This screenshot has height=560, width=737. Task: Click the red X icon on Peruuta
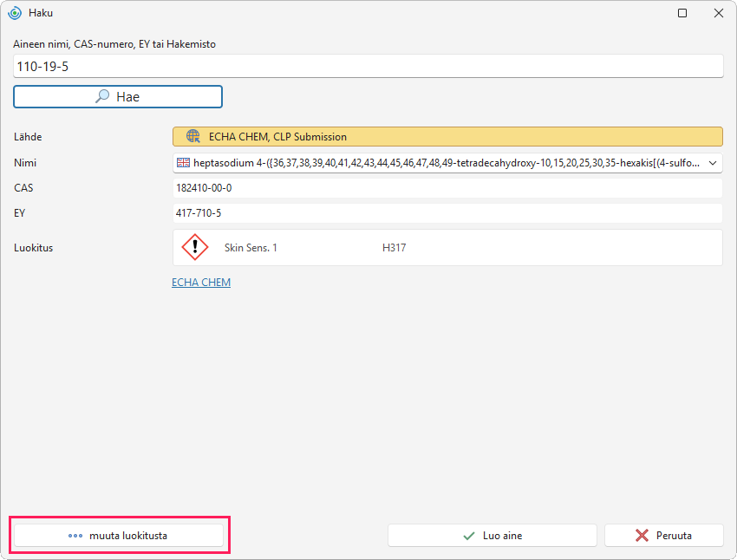642,536
